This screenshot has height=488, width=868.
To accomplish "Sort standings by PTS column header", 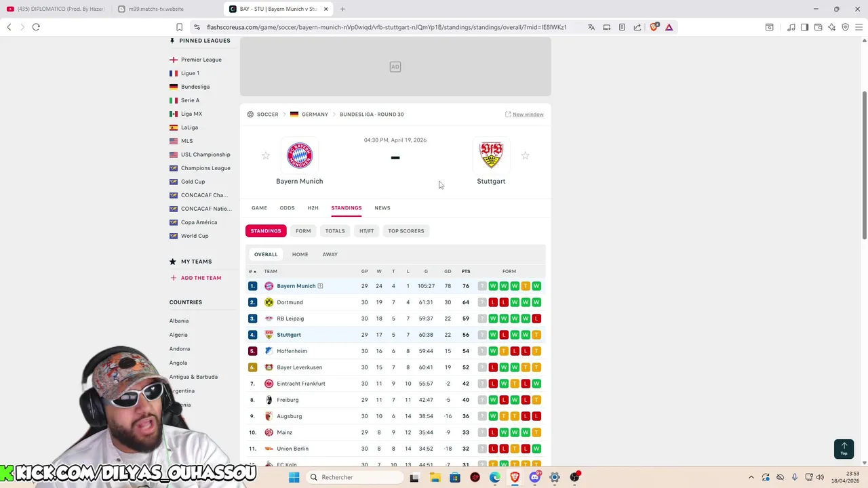I will coord(466,271).
